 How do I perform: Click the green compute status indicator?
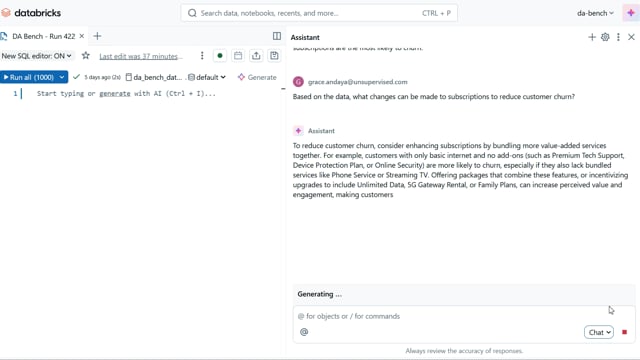point(220,56)
